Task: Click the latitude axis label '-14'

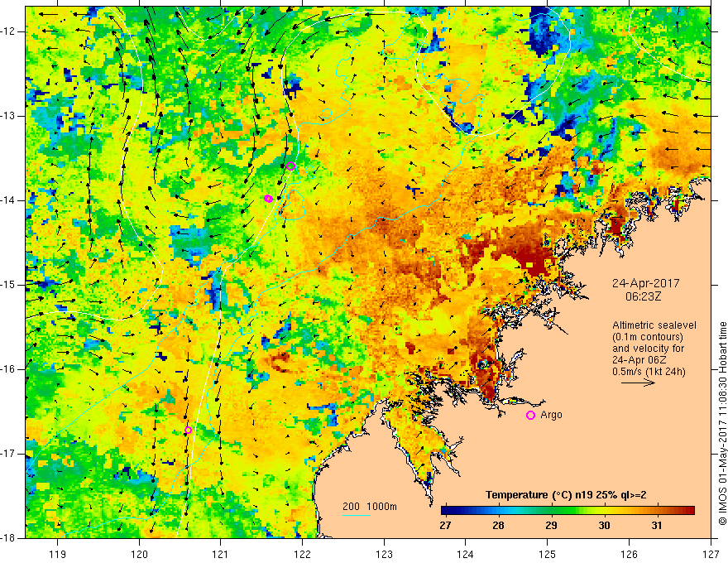Action: coord(8,200)
